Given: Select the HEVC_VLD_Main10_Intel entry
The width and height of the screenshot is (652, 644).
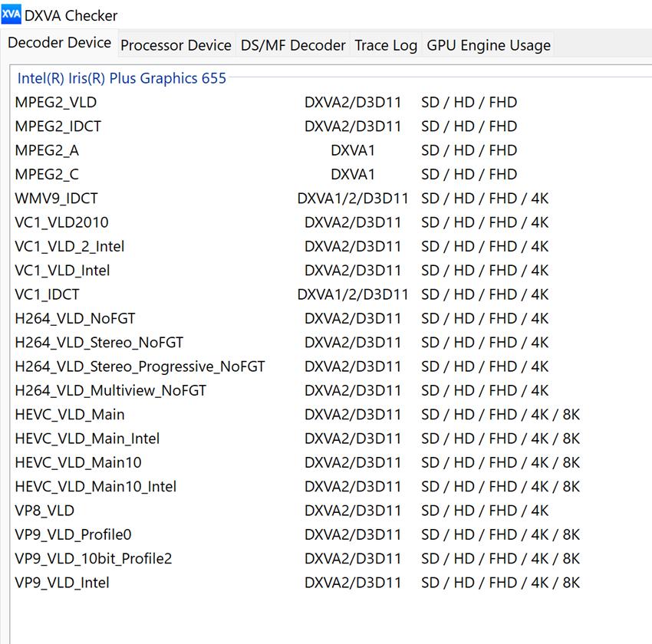Looking at the screenshot, I should coord(96,487).
